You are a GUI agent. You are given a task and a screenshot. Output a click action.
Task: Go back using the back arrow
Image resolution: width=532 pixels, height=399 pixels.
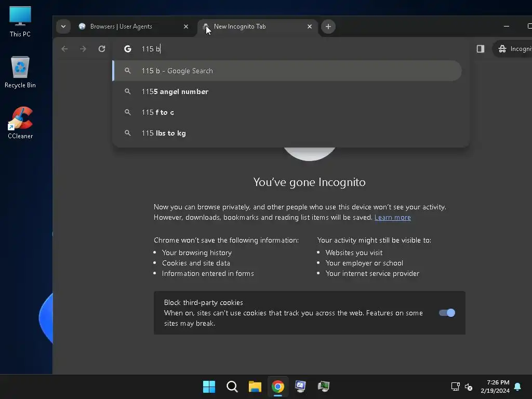tap(64, 49)
